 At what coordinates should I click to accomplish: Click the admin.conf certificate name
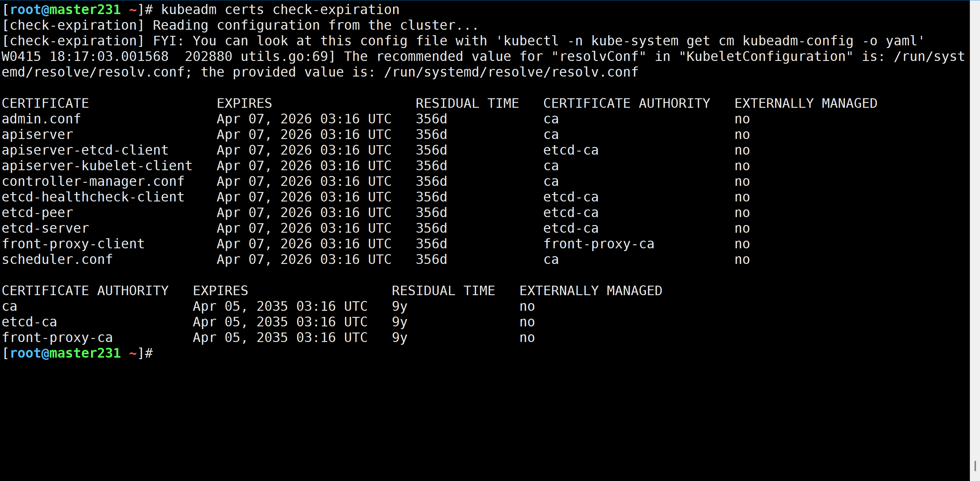(41, 119)
